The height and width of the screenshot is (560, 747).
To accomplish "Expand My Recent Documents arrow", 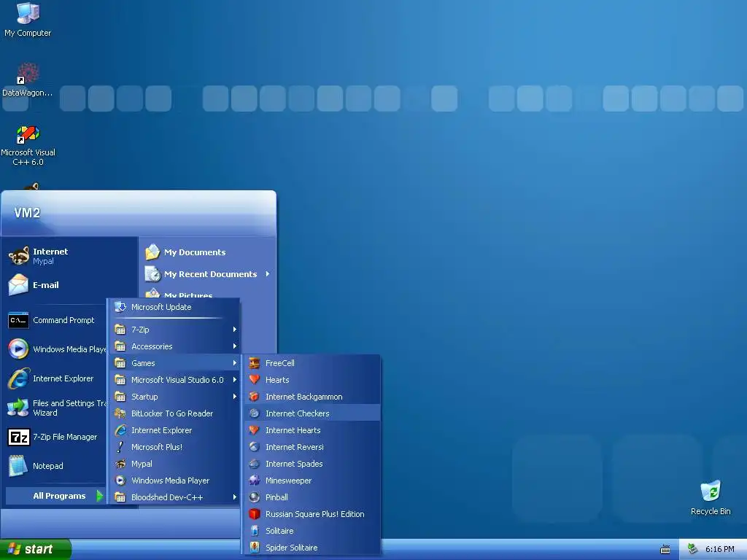I will click(x=267, y=274).
